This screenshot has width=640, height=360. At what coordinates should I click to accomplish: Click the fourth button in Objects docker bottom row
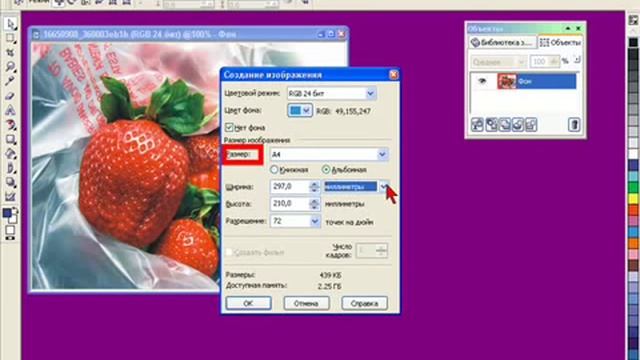point(518,124)
